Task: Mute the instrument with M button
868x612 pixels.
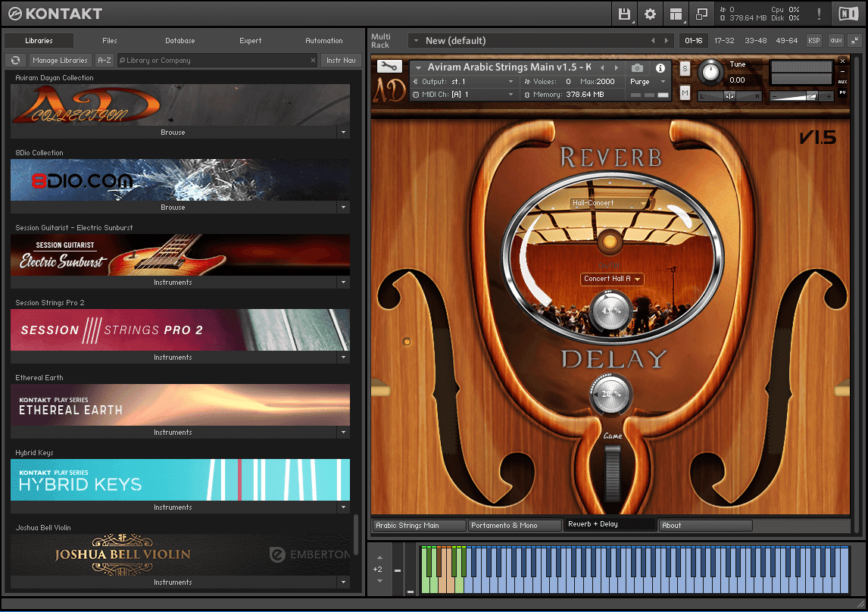Action: click(685, 93)
